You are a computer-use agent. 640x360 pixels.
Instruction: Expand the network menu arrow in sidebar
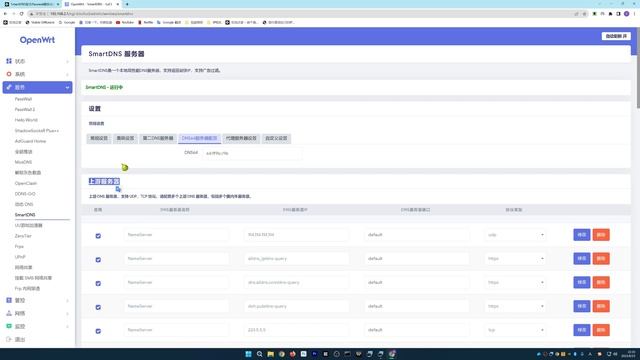(67, 313)
